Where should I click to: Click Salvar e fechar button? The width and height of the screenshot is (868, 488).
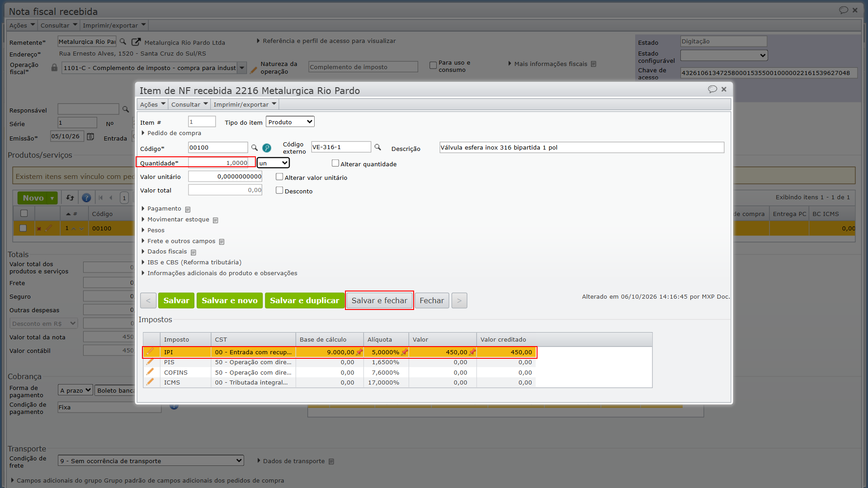coord(379,300)
